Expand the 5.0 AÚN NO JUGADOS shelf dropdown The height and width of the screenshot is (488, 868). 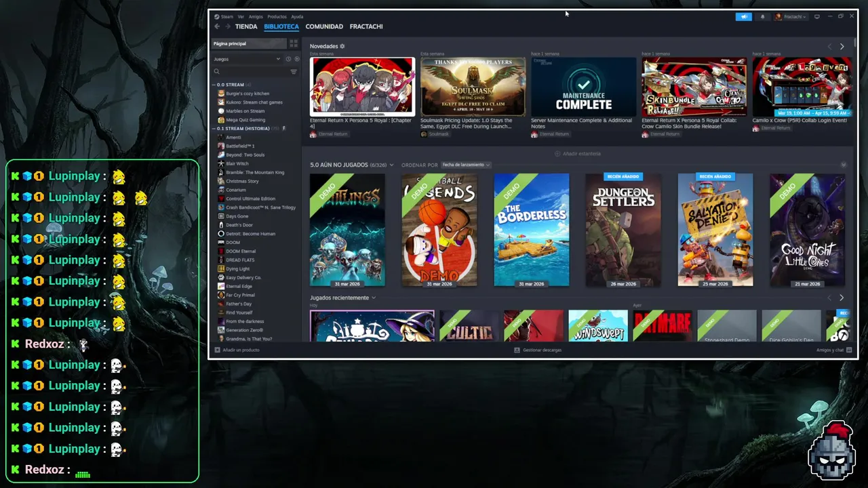coord(391,165)
